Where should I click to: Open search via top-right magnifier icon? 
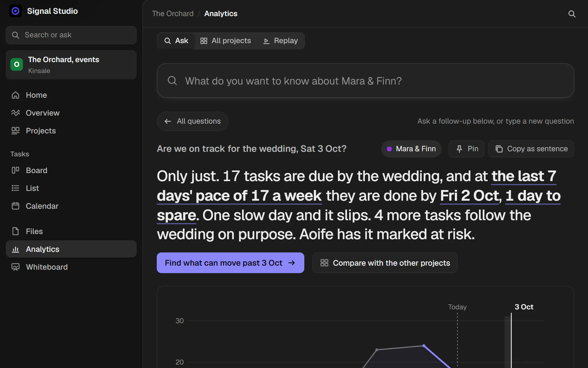572,14
